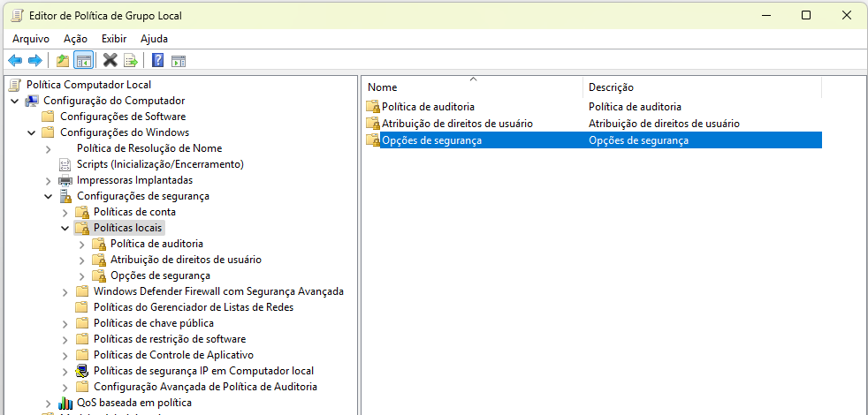Open the Ajuda menu
The image size is (868, 415).
[x=154, y=39]
